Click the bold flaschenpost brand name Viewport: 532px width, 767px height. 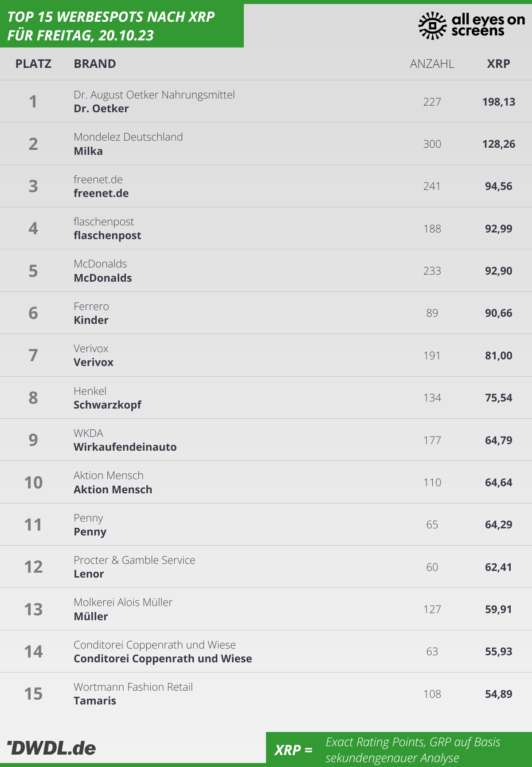tap(107, 236)
